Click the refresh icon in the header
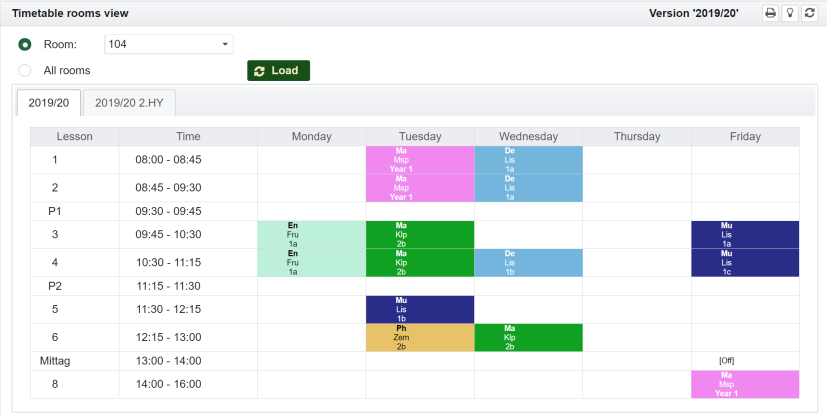Viewport: 827px width, 417px height. pos(809,13)
